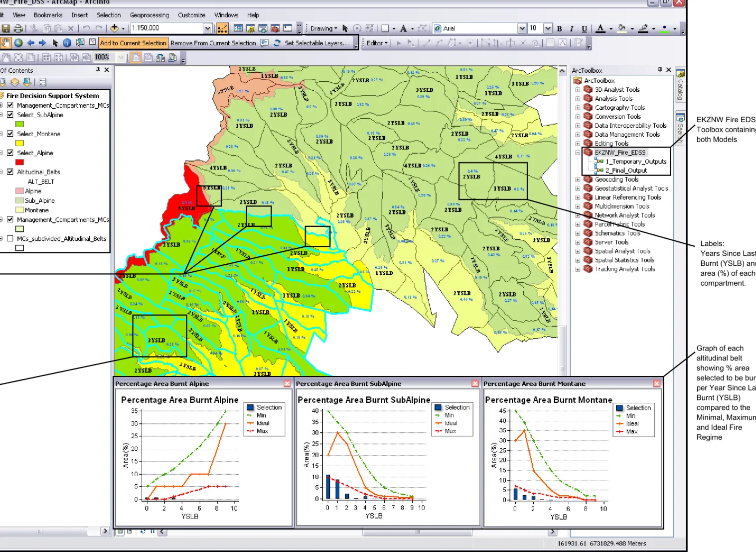Open the Editor menu button

tap(377, 43)
